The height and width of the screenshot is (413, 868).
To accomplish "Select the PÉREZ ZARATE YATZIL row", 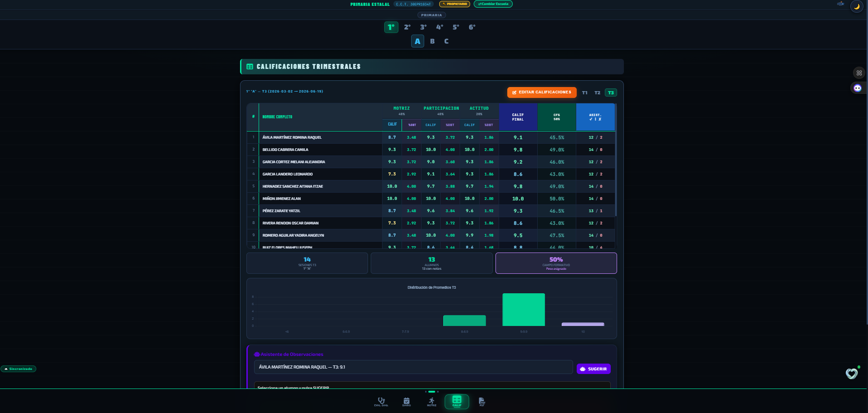I will click(x=431, y=211).
